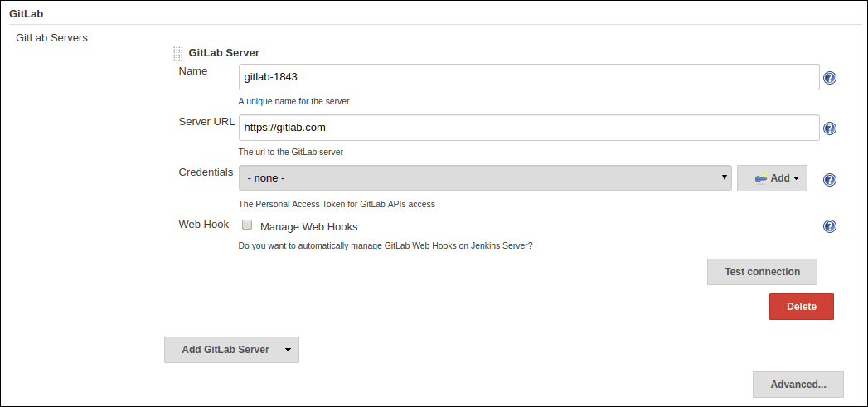Open help for the Server URL field
Screen dimensions: 868x407
[829, 128]
